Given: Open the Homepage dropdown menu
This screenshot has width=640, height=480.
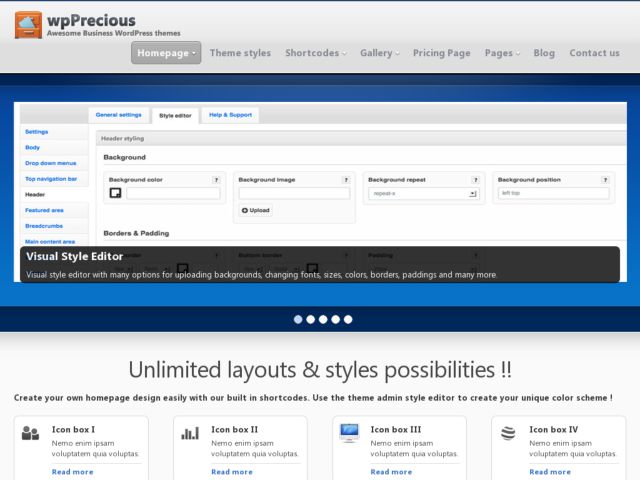Looking at the screenshot, I should click(166, 53).
